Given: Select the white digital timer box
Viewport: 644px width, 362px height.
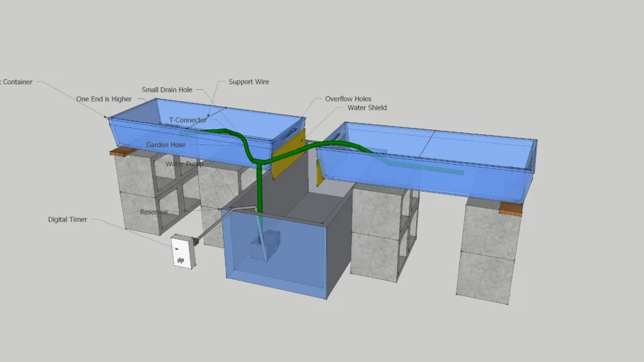Looking at the screenshot, I should pyautogui.click(x=183, y=252).
